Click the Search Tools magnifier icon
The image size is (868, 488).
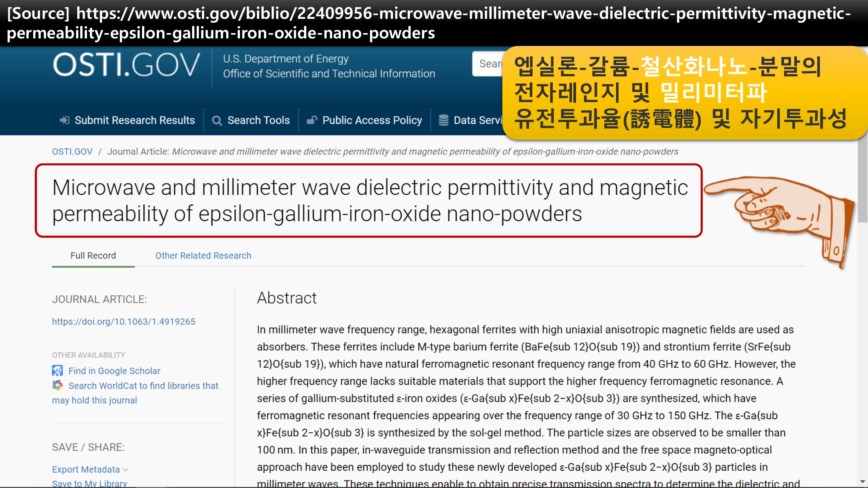click(x=217, y=120)
